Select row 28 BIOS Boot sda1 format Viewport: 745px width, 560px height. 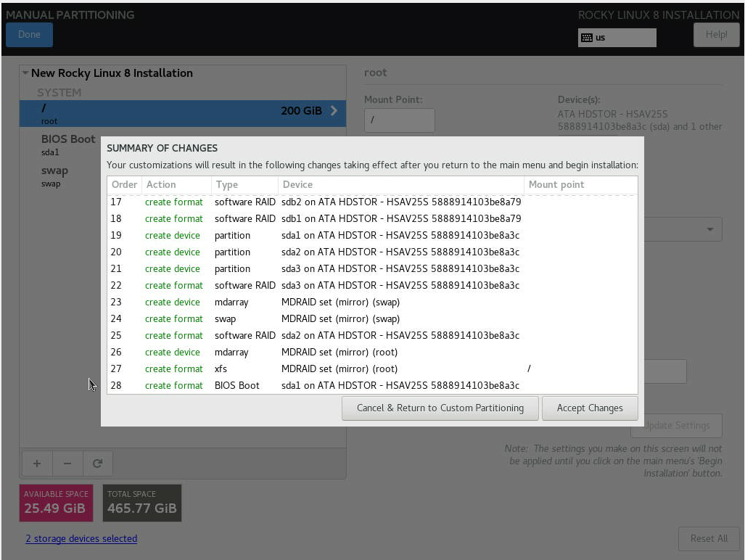coord(372,385)
